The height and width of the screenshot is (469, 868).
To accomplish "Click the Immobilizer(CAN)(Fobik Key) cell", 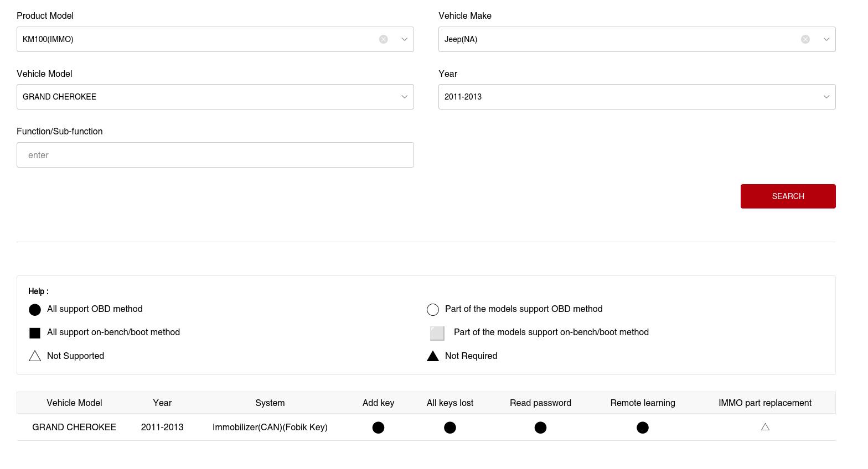I will point(270,428).
